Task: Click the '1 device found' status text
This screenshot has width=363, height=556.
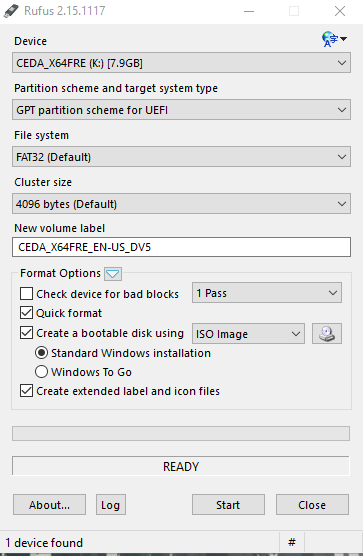Action: pyautogui.click(x=44, y=543)
